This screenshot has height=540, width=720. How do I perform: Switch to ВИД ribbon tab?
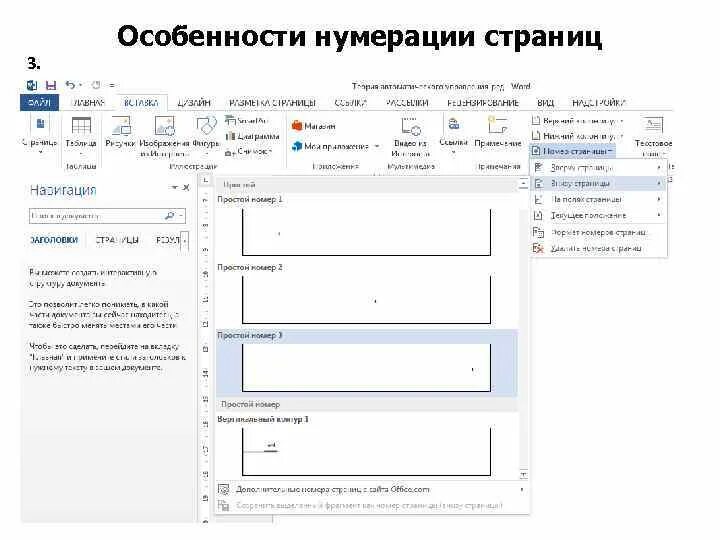coord(545,102)
